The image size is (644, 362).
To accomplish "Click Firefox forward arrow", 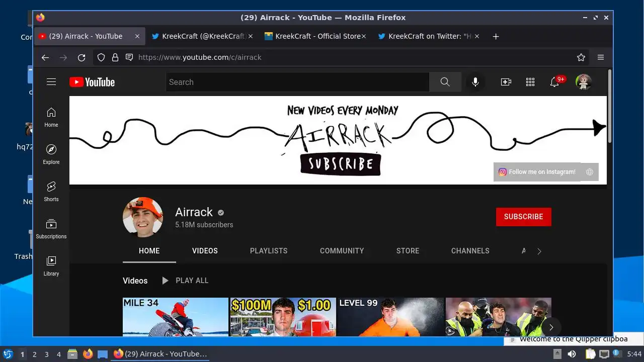I will tap(63, 57).
